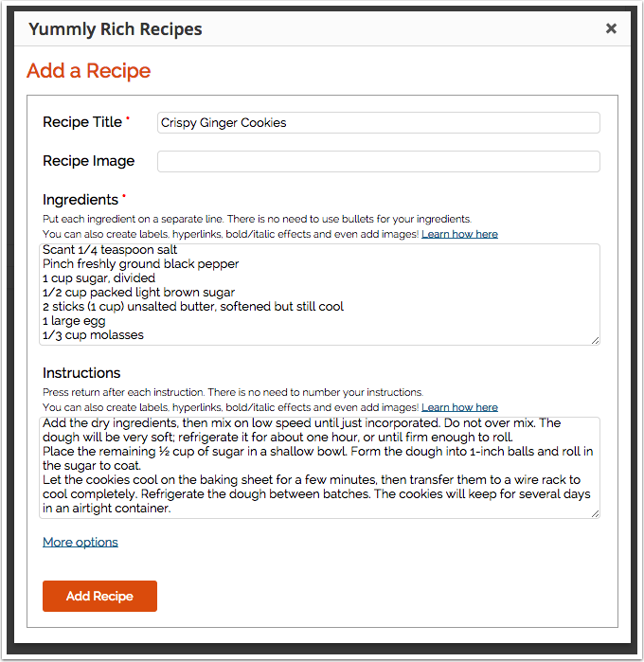Click the Recipe Image label
644x662 pixels.
pyautogui.click(x=89, y=161)
